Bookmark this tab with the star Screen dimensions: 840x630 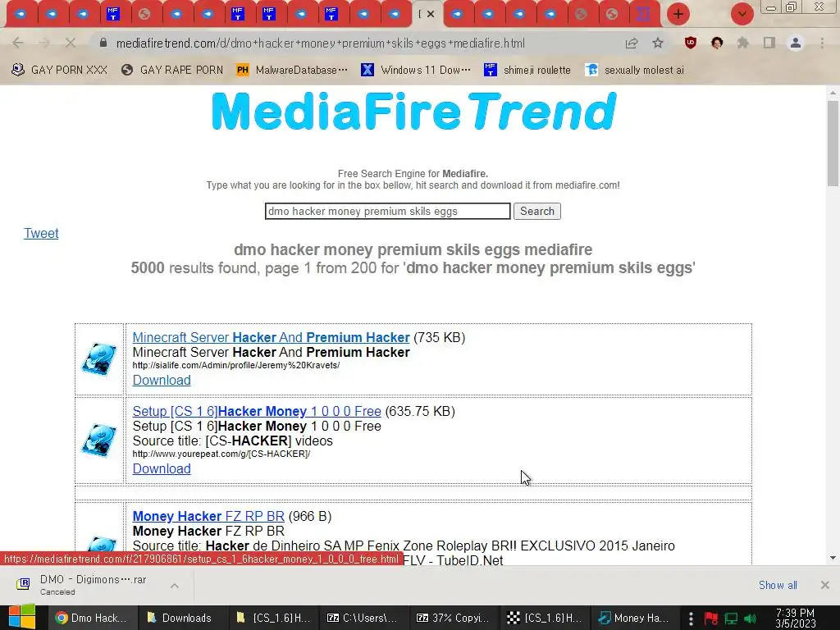pos(658,43)
